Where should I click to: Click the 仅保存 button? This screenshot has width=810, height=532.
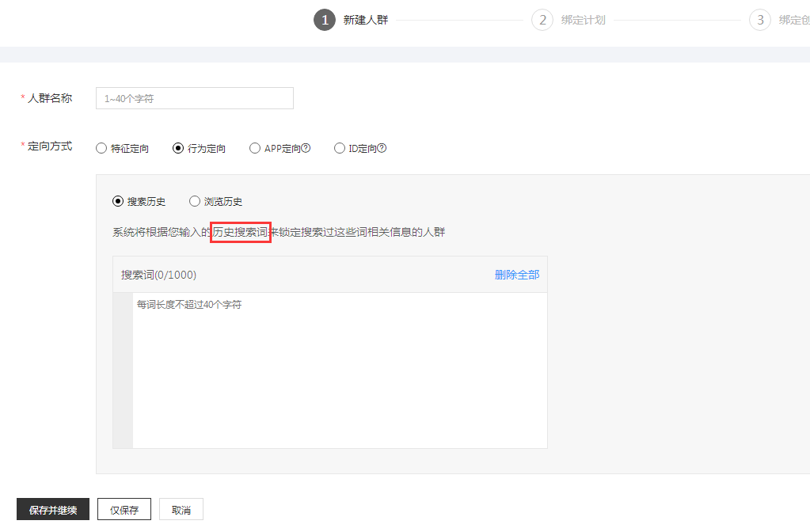click(x=123, y=509)
